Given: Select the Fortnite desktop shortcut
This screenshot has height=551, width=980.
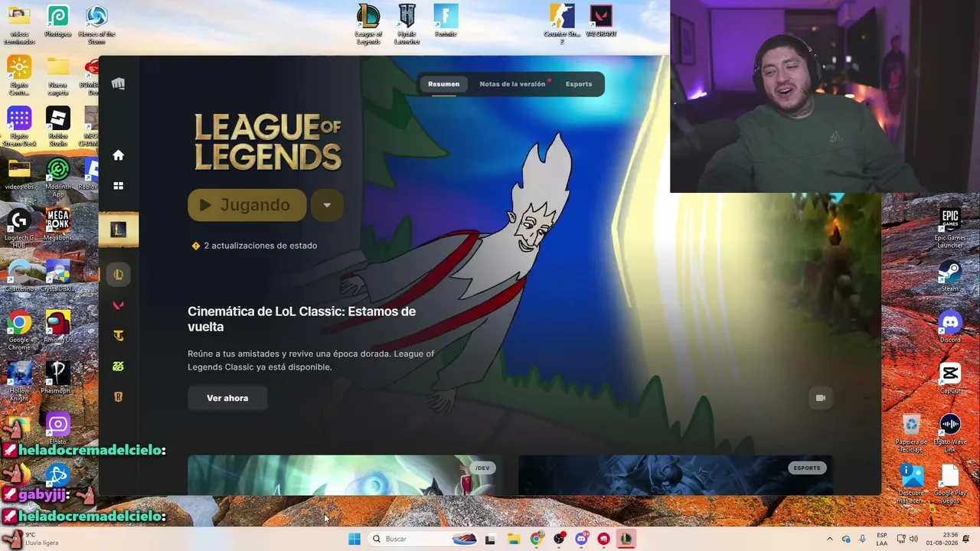Looking at the screenshot, I should (446, 21).
